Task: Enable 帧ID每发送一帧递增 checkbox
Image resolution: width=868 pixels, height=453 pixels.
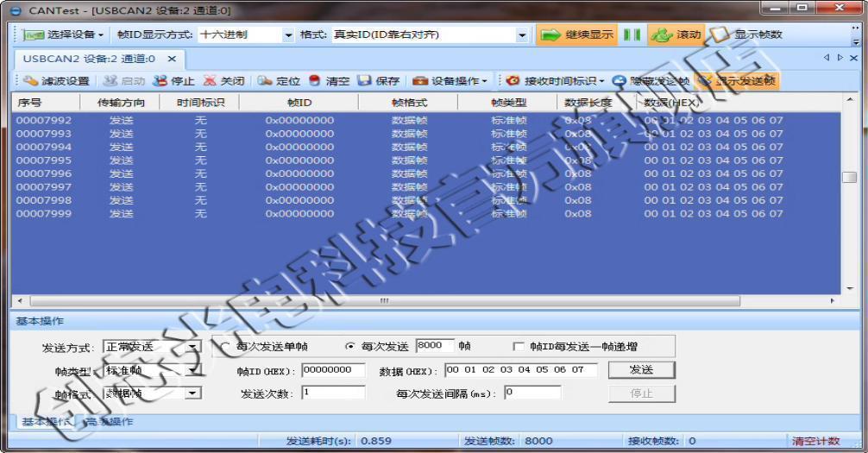Action: (519, 347)
